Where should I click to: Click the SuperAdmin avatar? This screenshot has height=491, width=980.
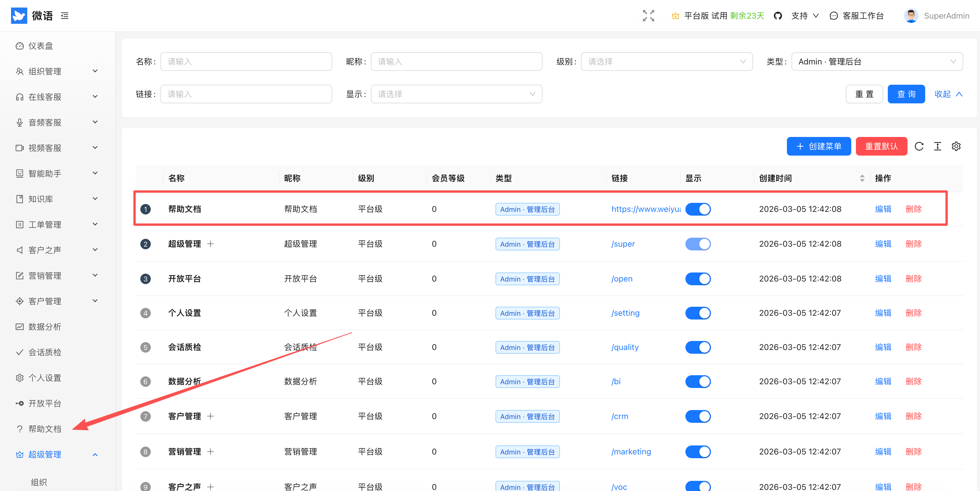[x=911, y=16]
